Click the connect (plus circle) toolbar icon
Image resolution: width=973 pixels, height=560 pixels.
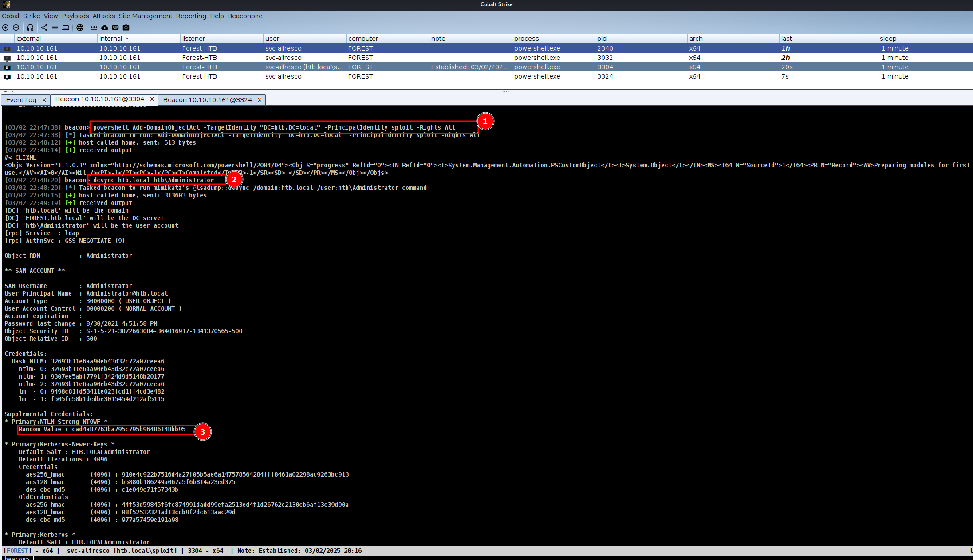(5, 28)
